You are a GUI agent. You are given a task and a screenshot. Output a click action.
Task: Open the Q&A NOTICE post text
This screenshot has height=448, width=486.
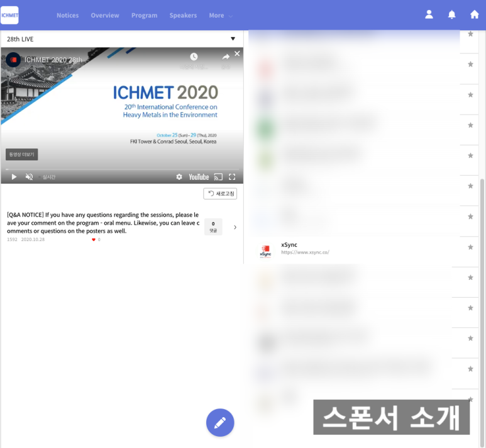coord(103,223)
